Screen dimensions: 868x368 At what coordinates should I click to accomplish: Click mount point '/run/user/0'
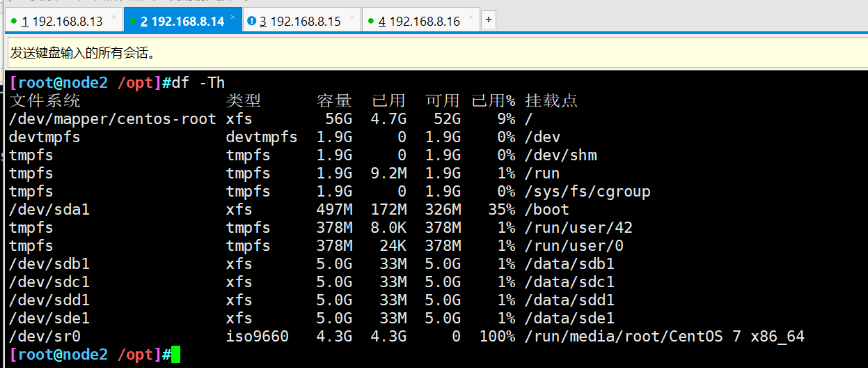click(574, 246)
